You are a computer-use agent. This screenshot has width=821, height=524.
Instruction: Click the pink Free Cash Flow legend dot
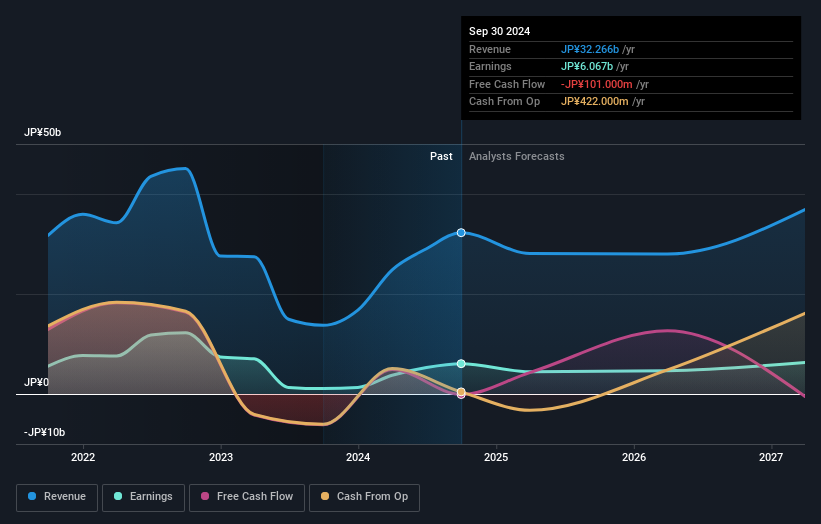pos(205,496)
